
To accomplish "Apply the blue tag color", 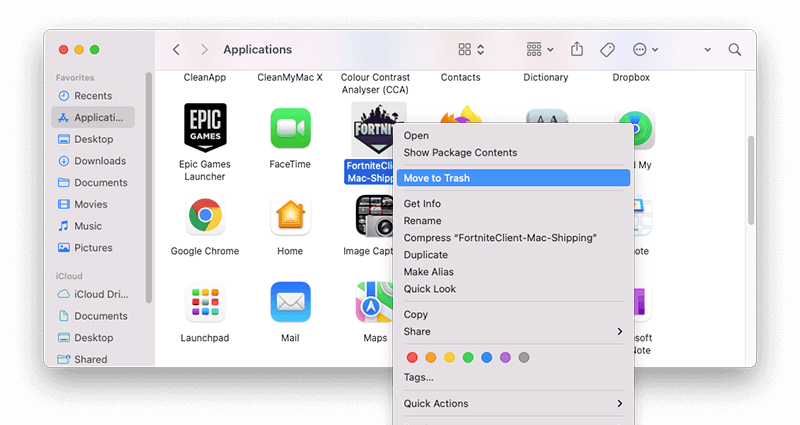I will click(487, 358).
